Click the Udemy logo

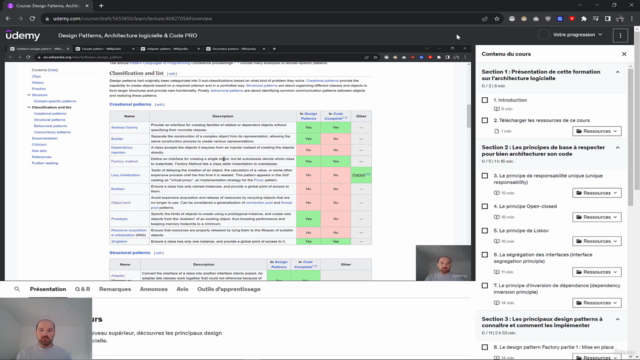23,36
